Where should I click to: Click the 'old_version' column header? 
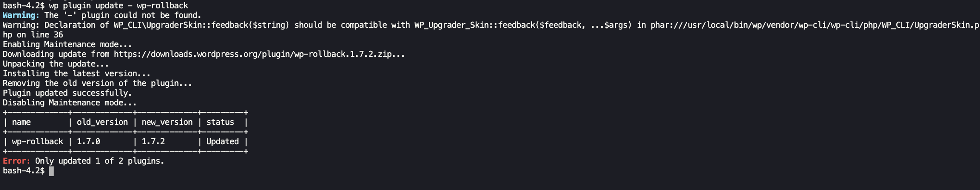tap(102, 122)
